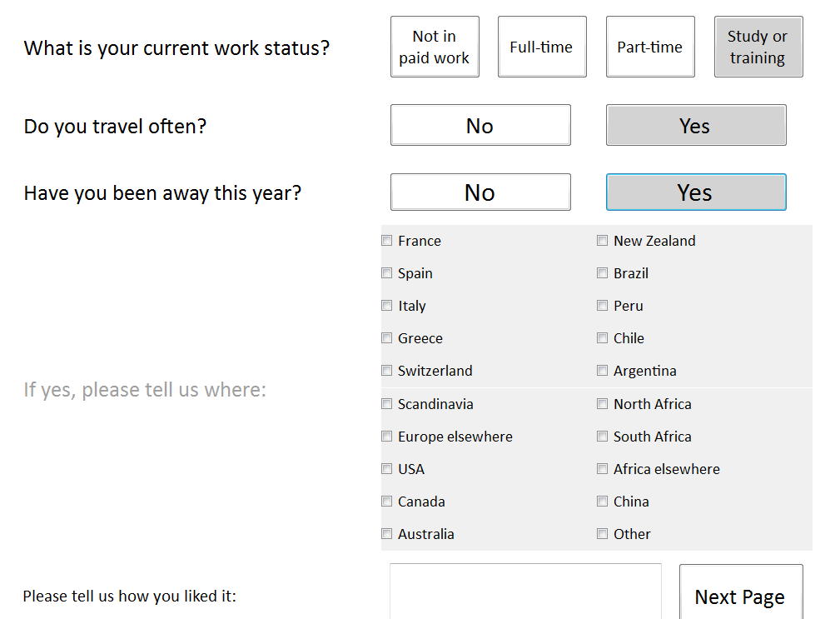Click 'Study or training' option
The width and height of the screenshot is (840, 619).
[x=758, y=47]
